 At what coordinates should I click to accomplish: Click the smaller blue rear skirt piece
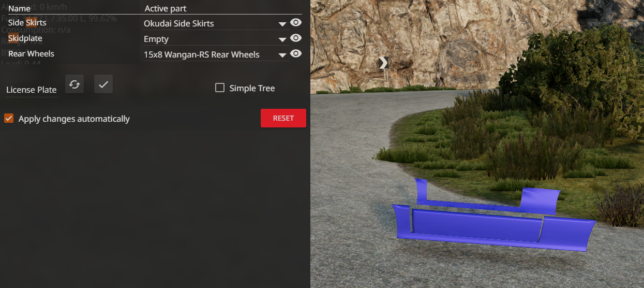pos(486,199)
